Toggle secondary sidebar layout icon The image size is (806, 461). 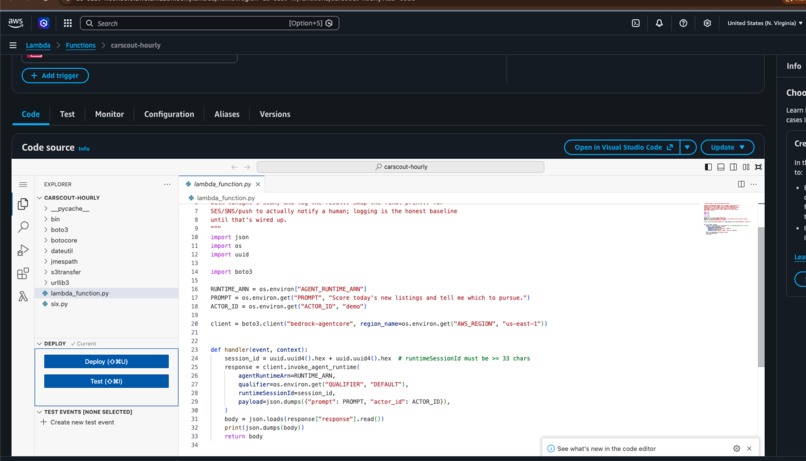pos(734,167)
